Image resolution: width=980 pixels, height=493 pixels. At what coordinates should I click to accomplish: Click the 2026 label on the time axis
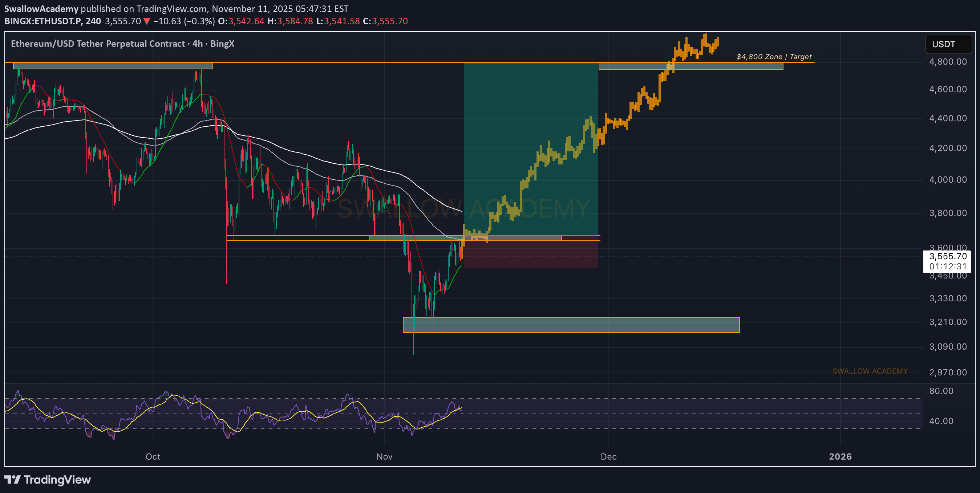point(840,456)
